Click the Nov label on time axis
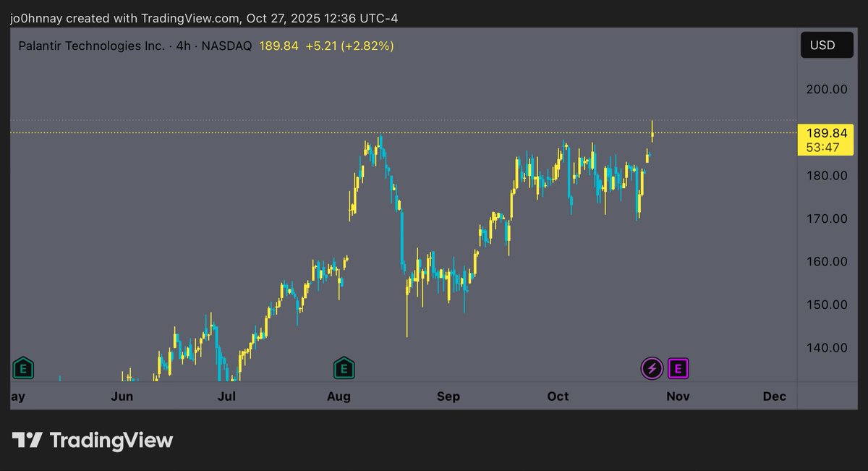 [x=678, y=396]
